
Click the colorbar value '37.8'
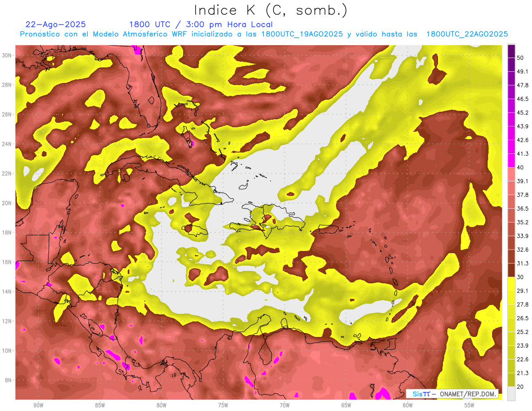click(522, 195)
